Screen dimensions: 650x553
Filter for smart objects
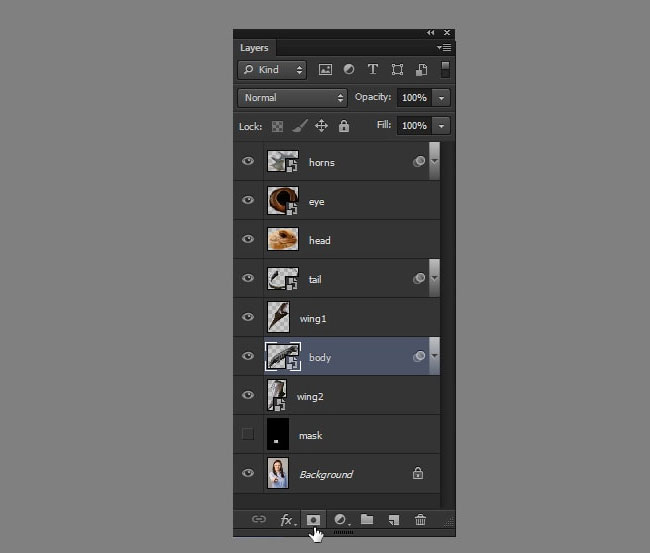coord(422,70)
